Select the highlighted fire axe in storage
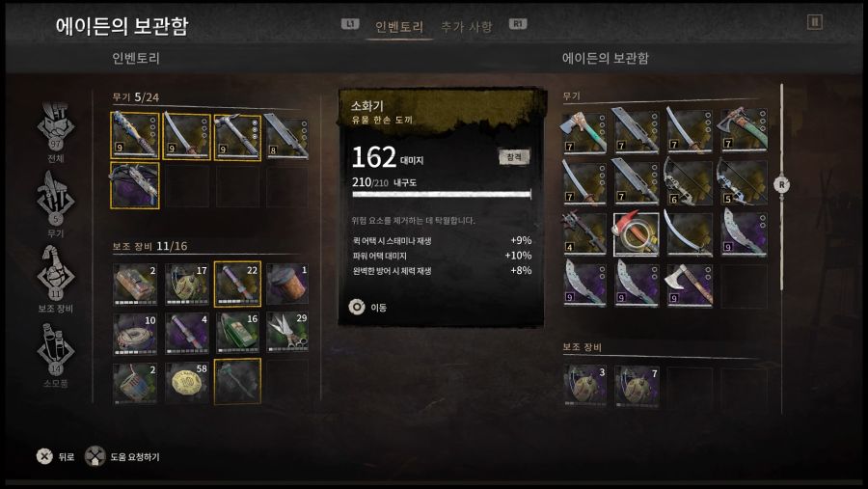Image resolution: width=868 pixels, height=489 pixels. tap(637, 234)
